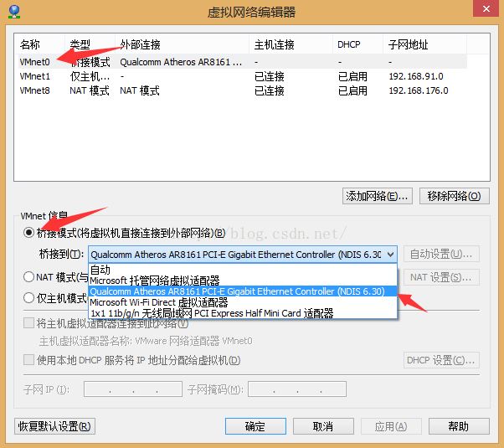Click the 子网 IP input field
Image resolution: width=504 pixels, height=448 pixels.
(x=133, y=389)
